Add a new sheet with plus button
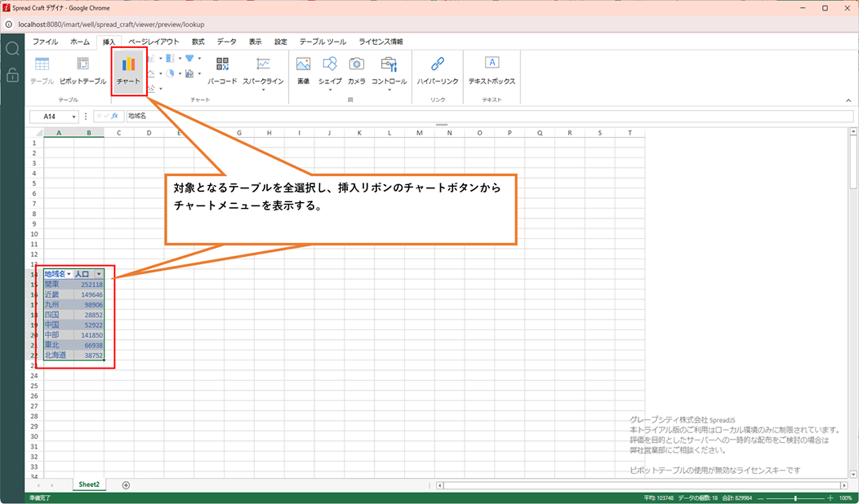Viewport: 859px width, 504px height. coord(126,485)
